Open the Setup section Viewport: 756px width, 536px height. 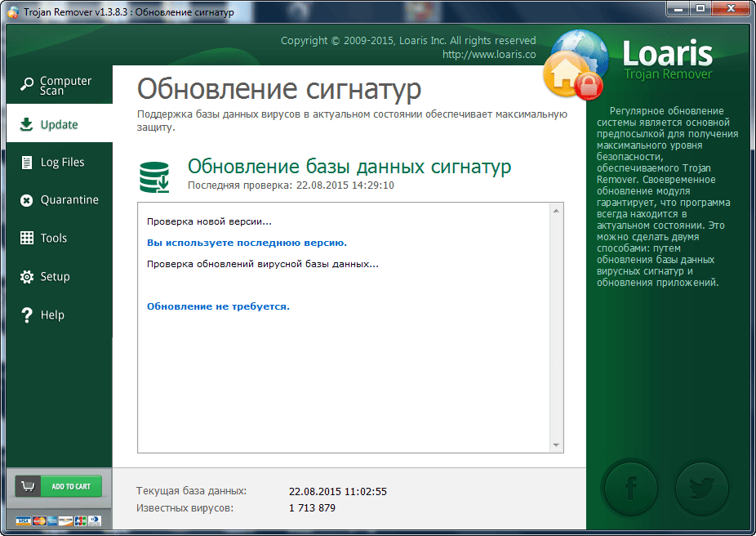60,276
